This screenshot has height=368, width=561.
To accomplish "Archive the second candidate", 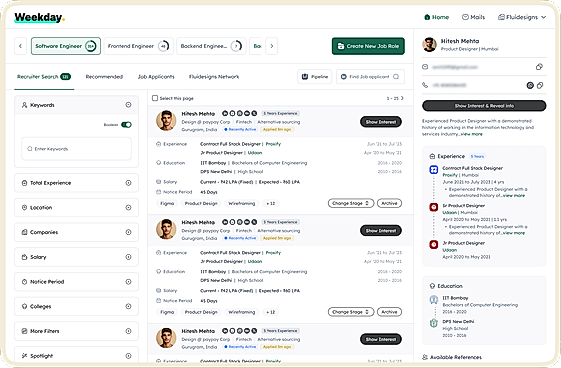I will point(389,312).
